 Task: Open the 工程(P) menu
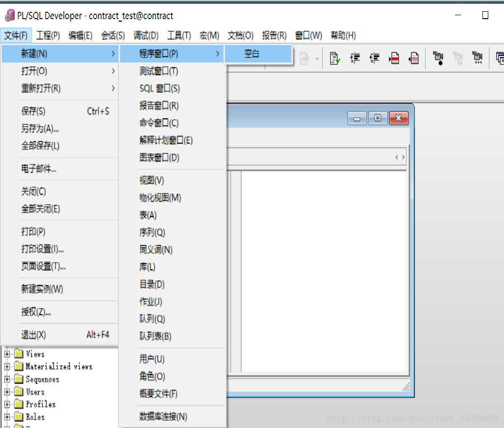[x=48, y=35]
